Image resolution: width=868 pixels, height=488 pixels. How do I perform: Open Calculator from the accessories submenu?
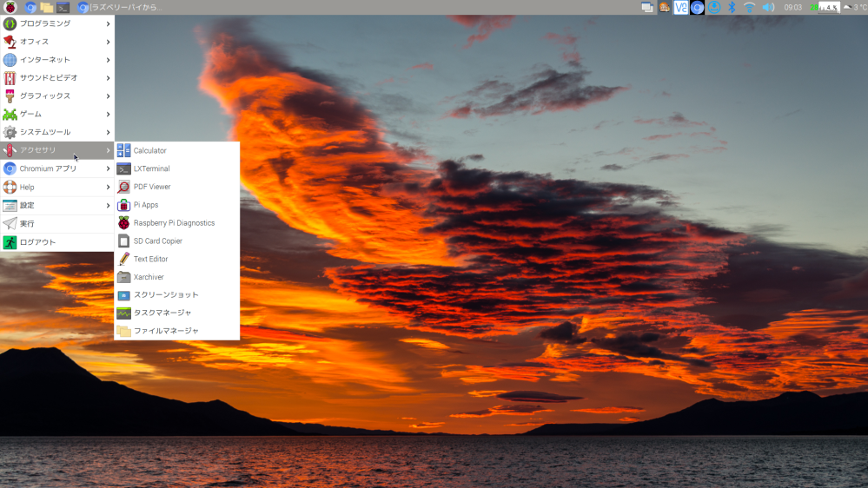coord(149,151)
